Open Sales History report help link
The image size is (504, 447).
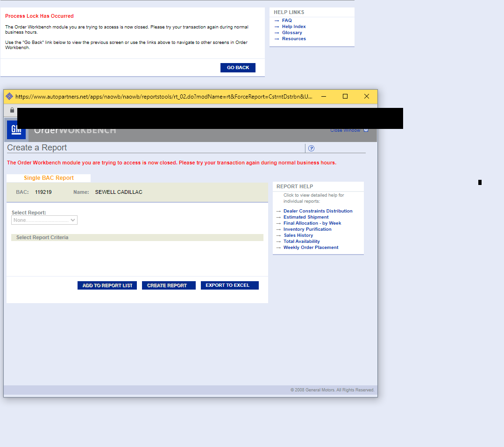coord(298,235)
